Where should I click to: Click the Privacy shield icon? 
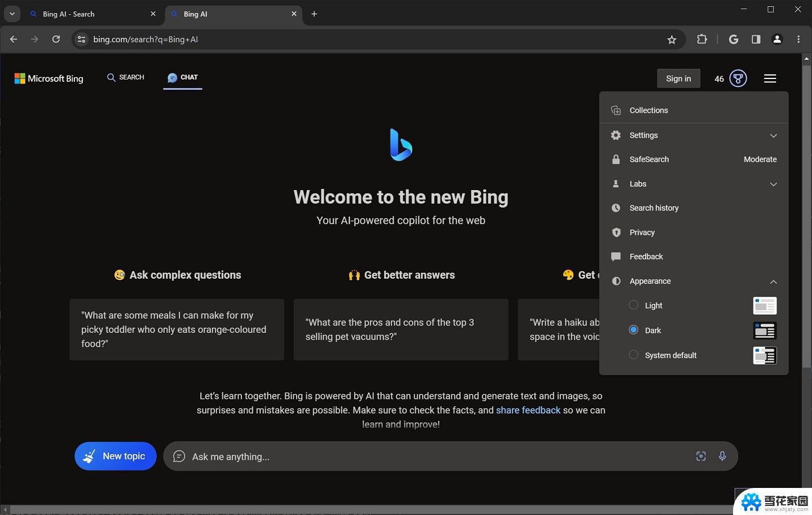(616, 232)
